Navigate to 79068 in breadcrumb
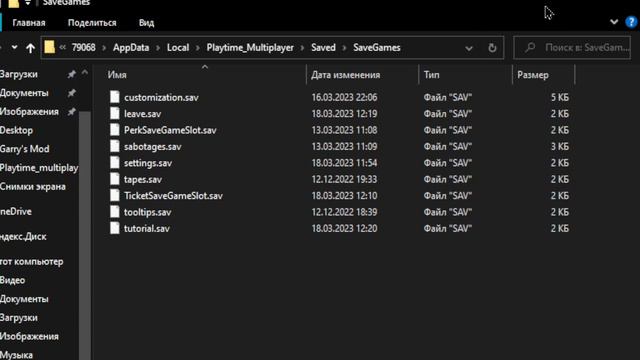640x360 pixels. point(84,48)
